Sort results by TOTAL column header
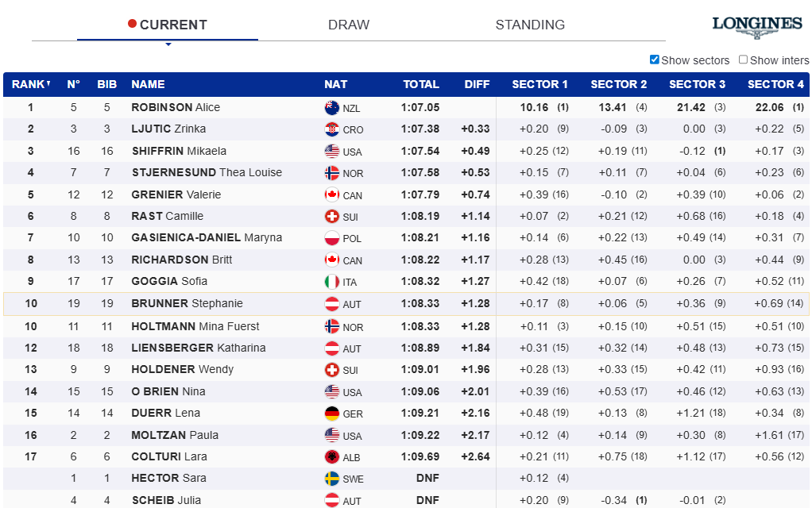The height and width of the screenshot is (508, 812). tap(420, 84)
